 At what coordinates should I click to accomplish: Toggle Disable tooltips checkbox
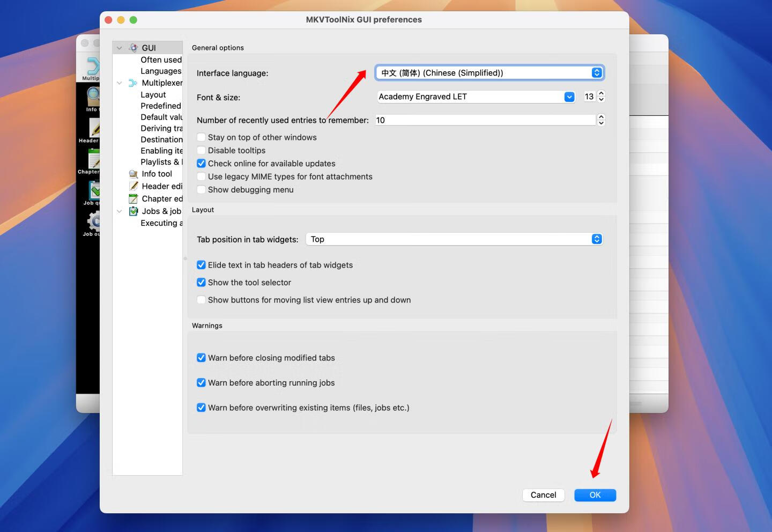202,151
